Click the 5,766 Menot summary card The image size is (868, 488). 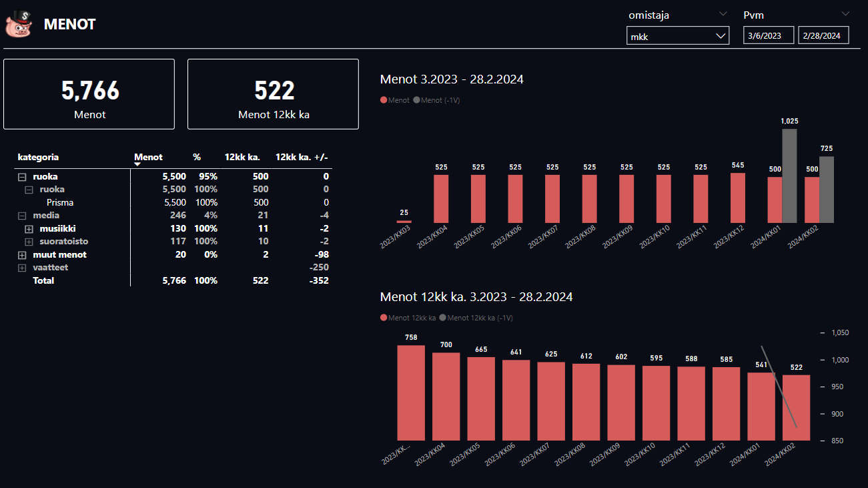(89, 94)
